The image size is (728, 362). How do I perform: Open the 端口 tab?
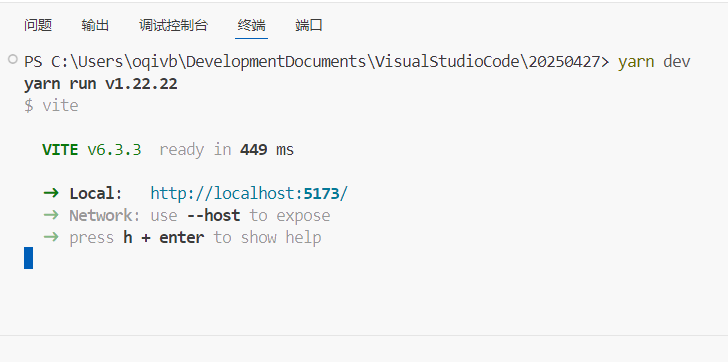309,25
